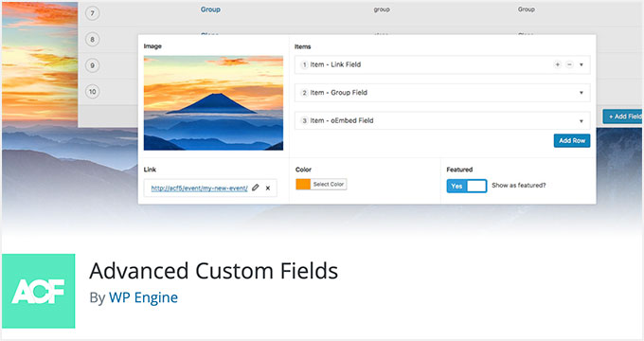Click the Add Row button

point(572,140)
